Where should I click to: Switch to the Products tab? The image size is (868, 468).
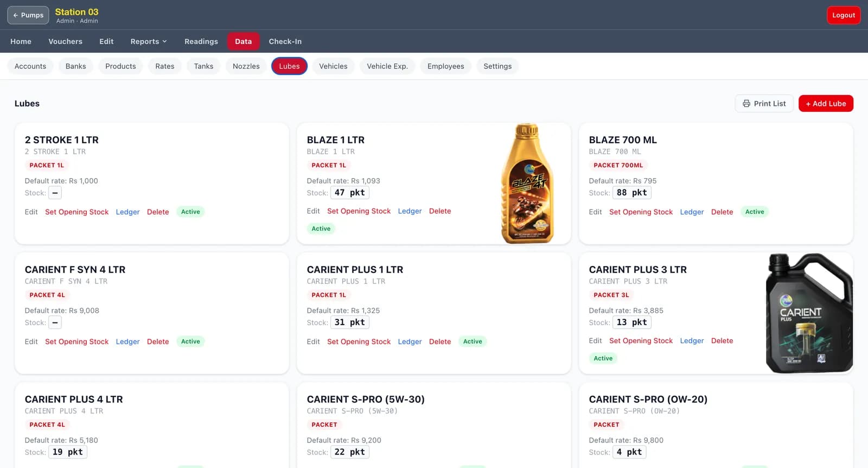coord(120,66)
